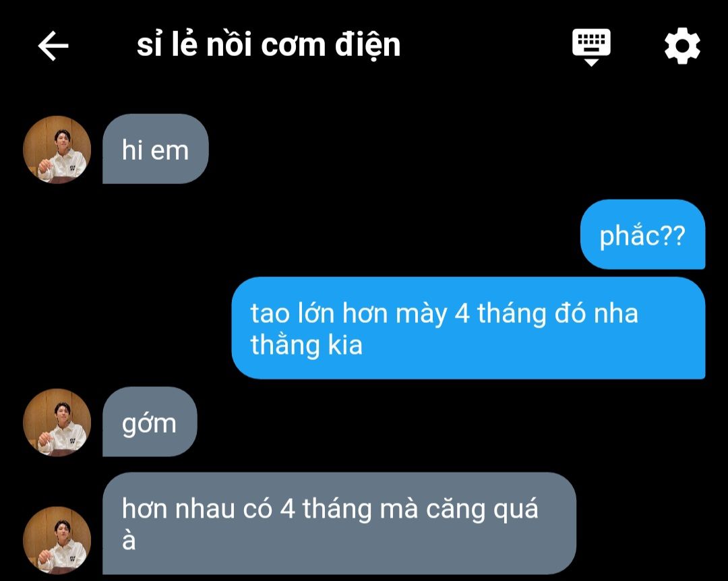Viewport: 728px width, 581px height.
Task: Click the down arrow under keyboard icon
Action: 591,62
